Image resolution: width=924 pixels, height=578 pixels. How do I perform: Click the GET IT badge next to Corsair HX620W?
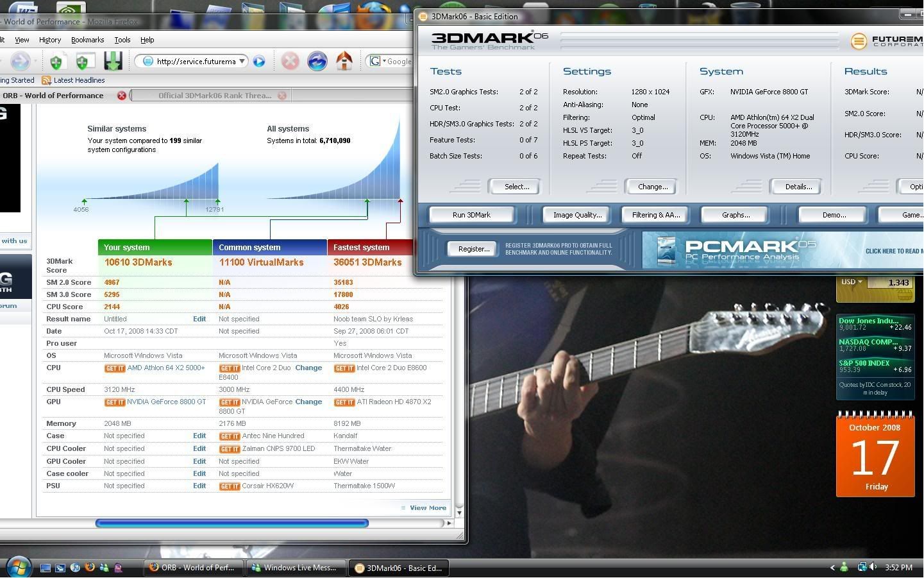coord(230,486)
